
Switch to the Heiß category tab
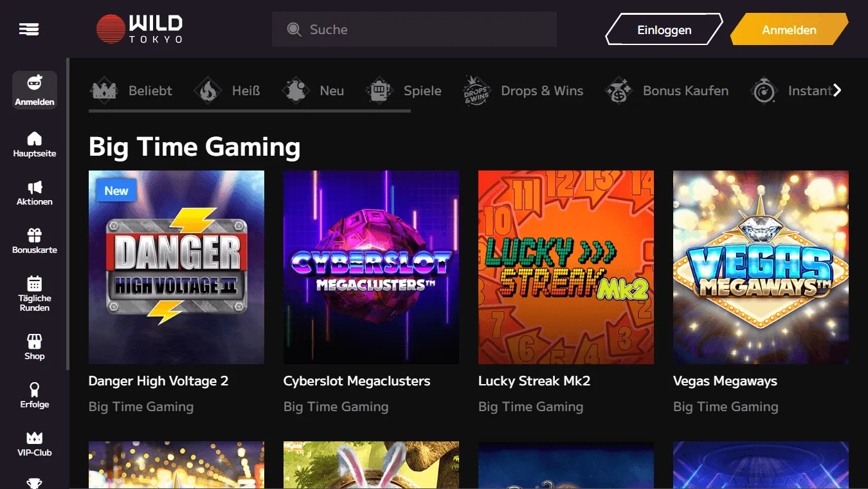[228, 91]
